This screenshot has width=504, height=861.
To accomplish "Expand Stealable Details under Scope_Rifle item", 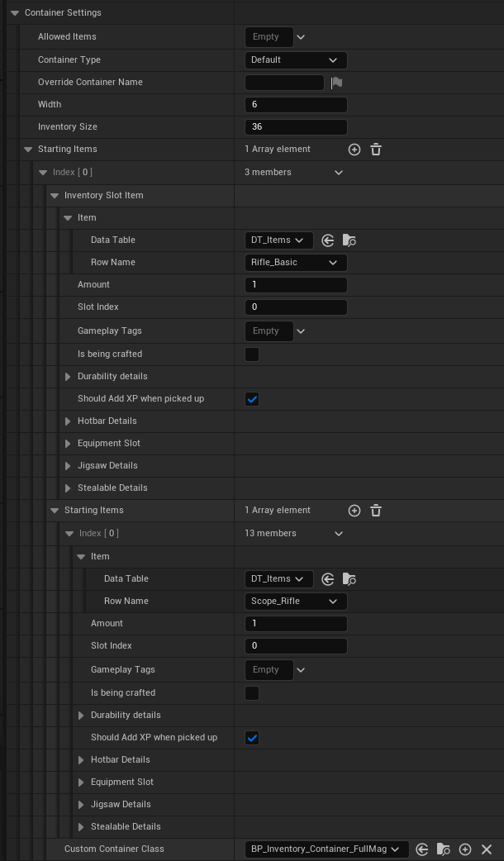I will [81, 827].
